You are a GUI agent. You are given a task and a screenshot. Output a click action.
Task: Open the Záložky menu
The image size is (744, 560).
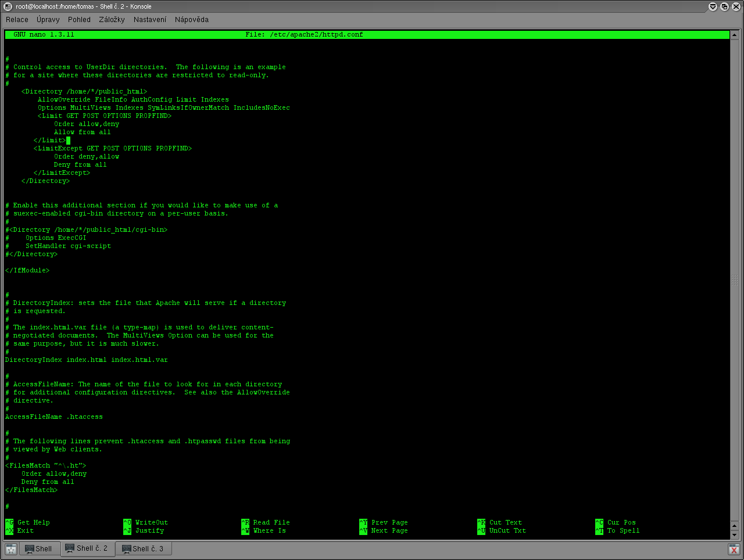click(112, 19)
